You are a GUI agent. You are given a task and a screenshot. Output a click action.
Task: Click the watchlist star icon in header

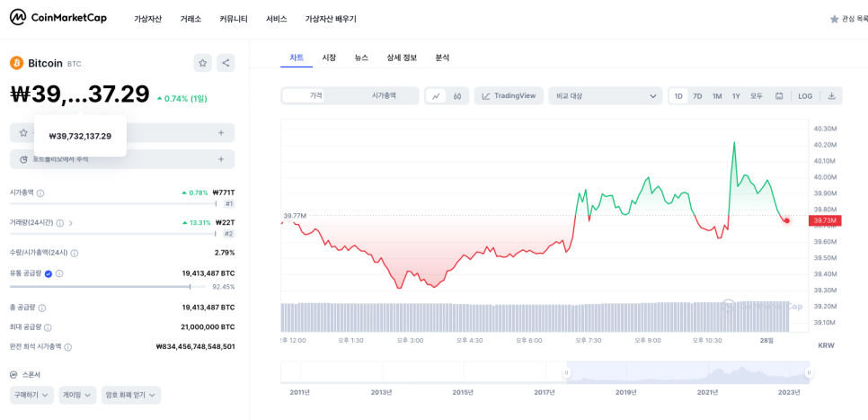click(x=834, y=19)
